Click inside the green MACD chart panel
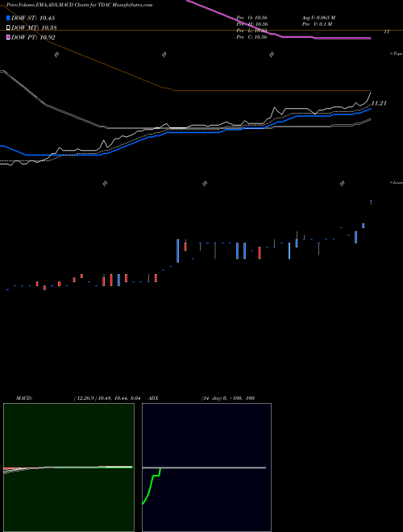 point(69,468)
